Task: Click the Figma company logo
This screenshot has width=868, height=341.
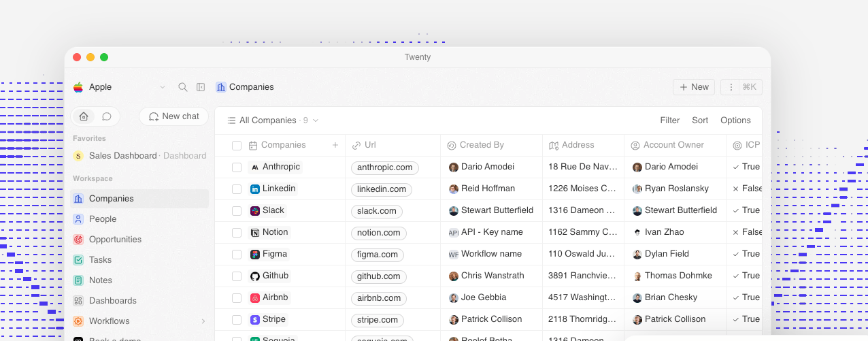Action: pyautogui.click(x=255, y=254)
